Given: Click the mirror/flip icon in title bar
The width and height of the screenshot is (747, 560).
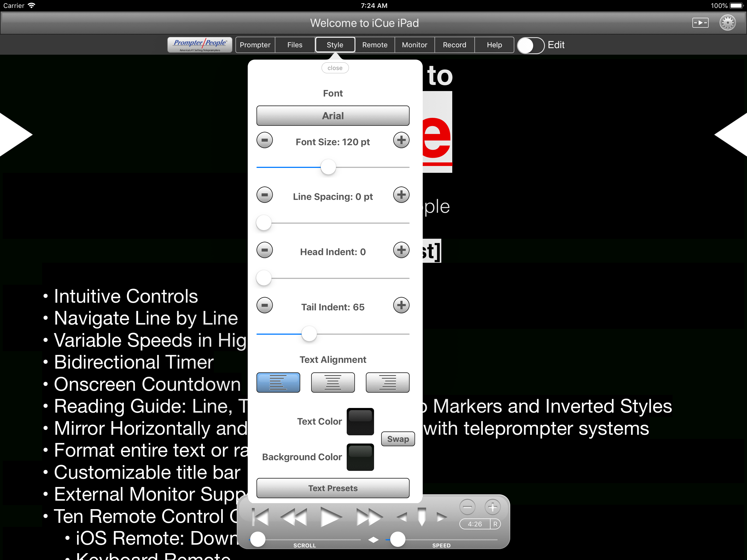Looking at the screenshot, I should click(x=700, y=23).
